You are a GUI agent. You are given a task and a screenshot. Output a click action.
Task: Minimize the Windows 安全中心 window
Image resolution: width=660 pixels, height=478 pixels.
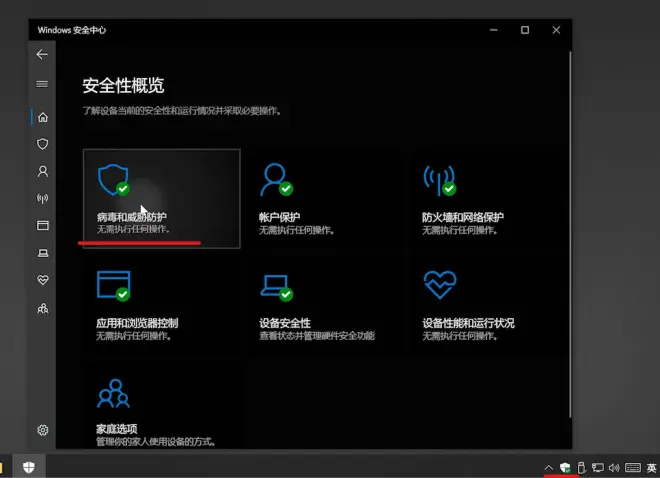(494, 30)
